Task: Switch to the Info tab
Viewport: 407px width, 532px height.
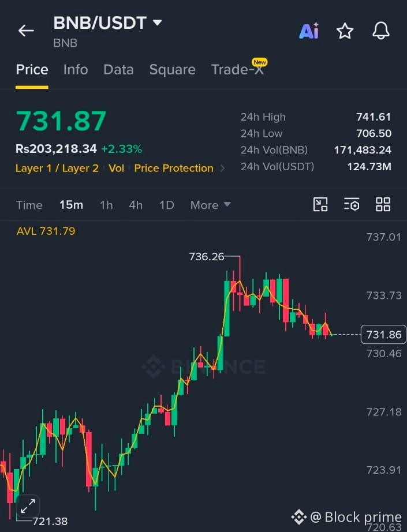Action: [76, 70]
